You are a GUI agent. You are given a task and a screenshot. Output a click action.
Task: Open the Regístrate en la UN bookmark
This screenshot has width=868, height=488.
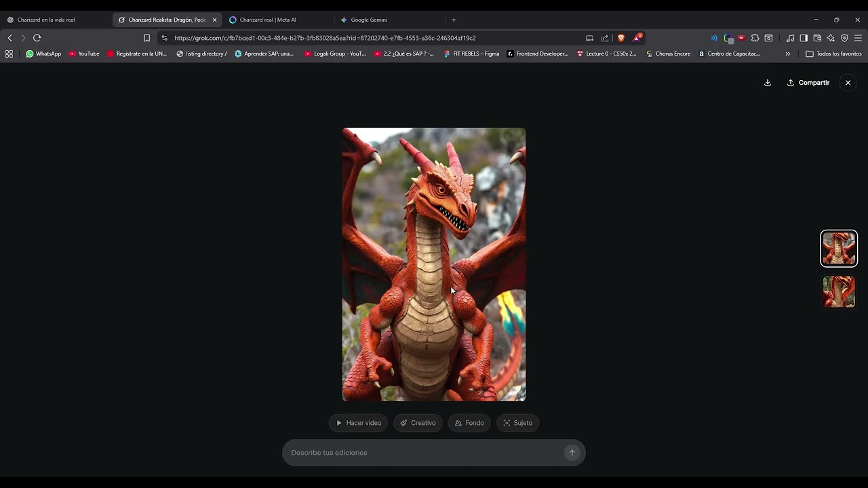(136, 54)
